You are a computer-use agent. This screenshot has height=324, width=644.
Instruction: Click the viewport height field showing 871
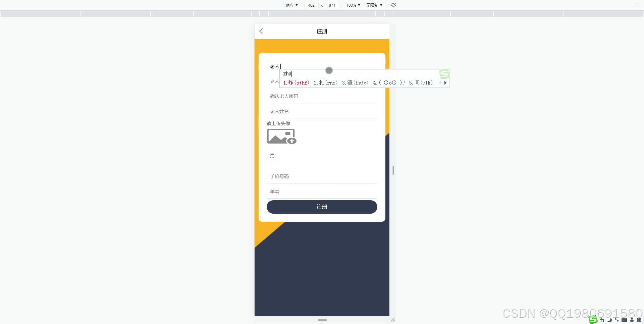point(332,5)
